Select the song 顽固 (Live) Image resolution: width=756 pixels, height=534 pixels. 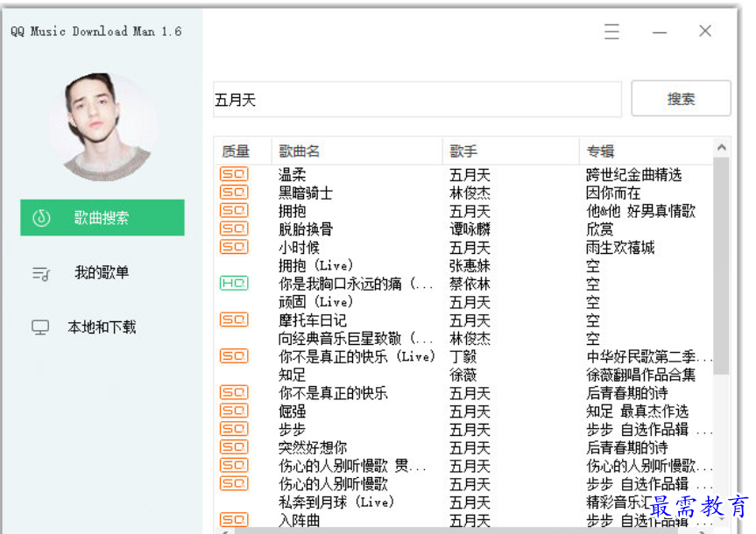coord(316,302)
